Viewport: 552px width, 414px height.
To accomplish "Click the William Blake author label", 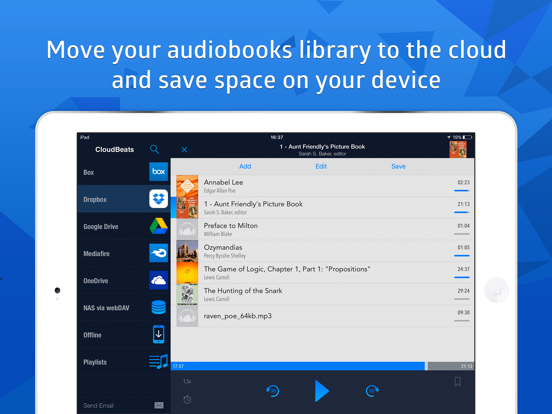I will pyautogui.click(x=218, y=234).
